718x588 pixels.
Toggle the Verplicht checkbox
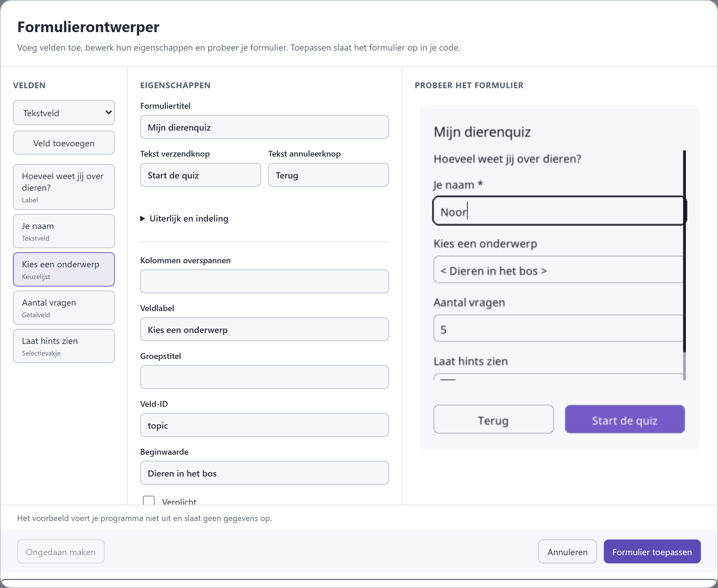(x=149, y=500)
